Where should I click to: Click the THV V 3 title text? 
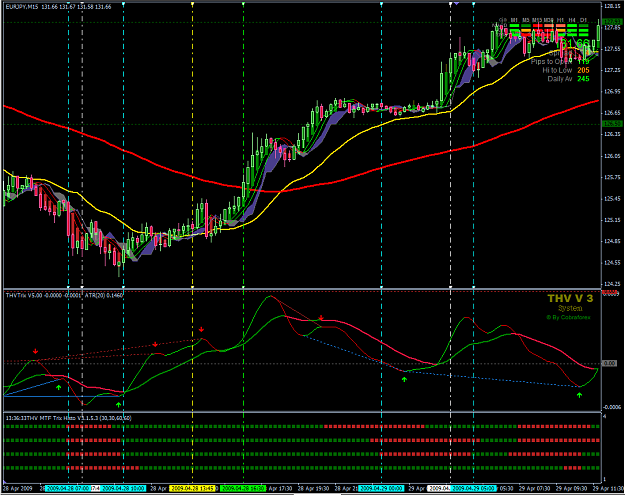coord(570,298)
